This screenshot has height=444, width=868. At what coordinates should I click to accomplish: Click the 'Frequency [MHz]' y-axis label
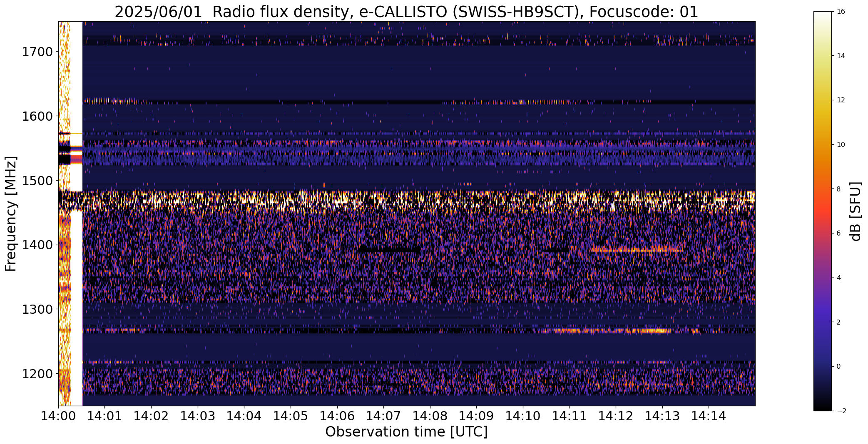tap(11, 213)
